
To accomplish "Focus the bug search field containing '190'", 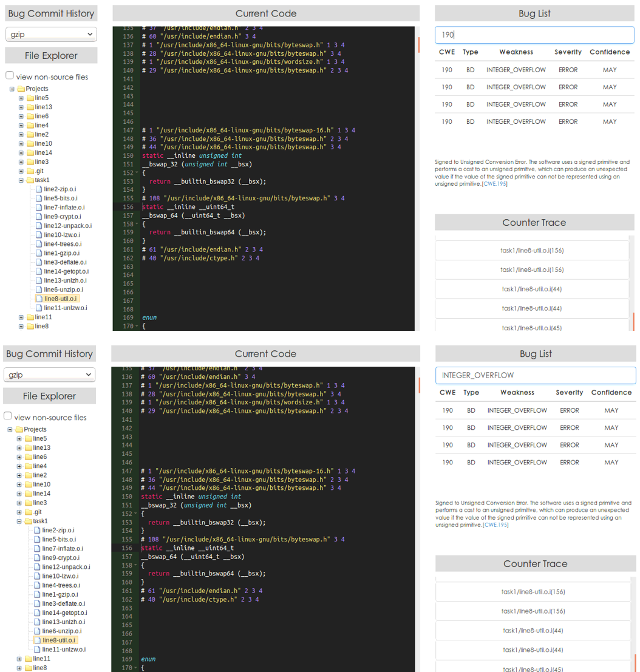I will (534, 35).
